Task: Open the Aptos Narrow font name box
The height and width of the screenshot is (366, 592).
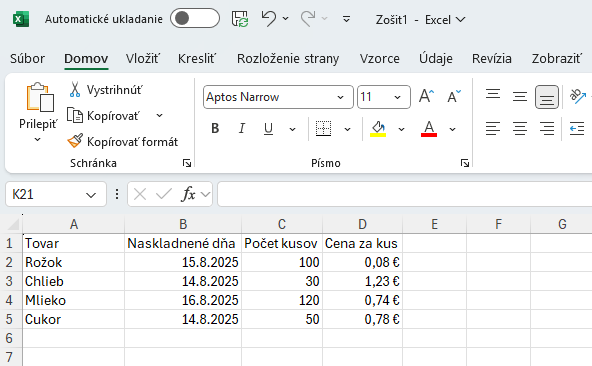Action: click(x=278, y=97)
